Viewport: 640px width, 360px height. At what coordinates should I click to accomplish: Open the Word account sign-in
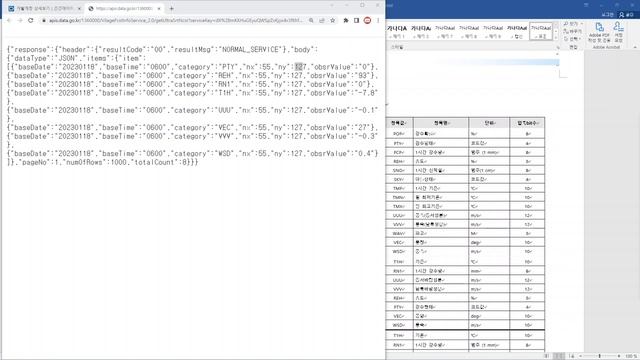pos(607,15)
